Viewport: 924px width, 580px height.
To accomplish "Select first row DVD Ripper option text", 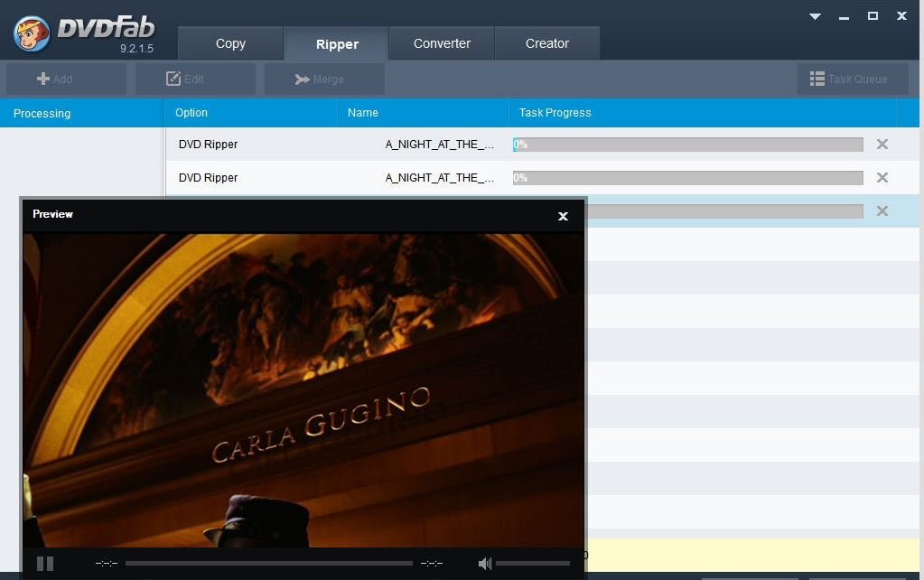I will click(x=208, y=145).
